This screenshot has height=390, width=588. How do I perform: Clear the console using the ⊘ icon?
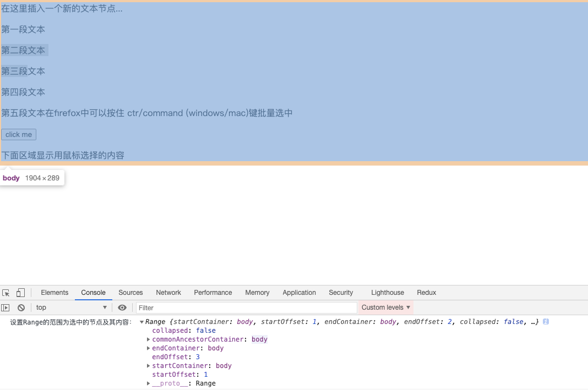[x=21, y=307]
